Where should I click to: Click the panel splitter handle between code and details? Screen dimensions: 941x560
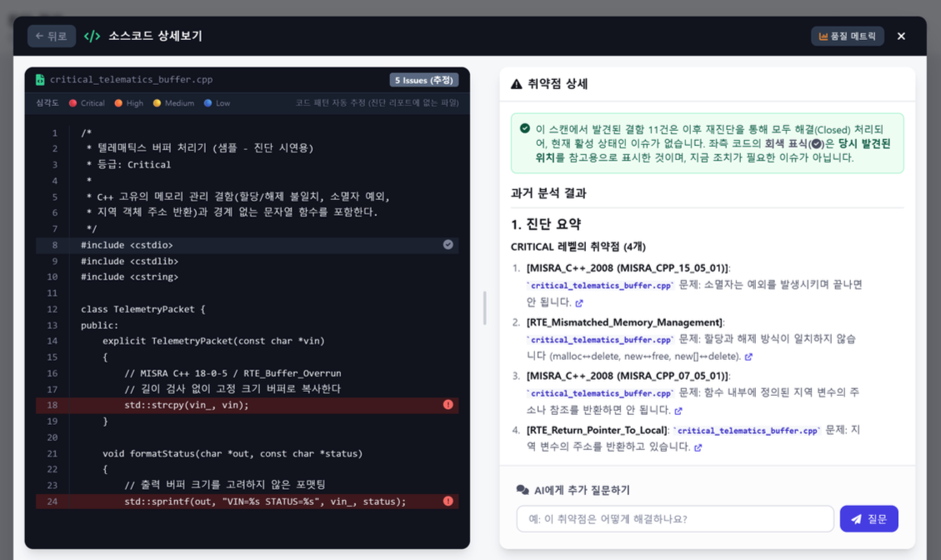[x=484, y=307]
